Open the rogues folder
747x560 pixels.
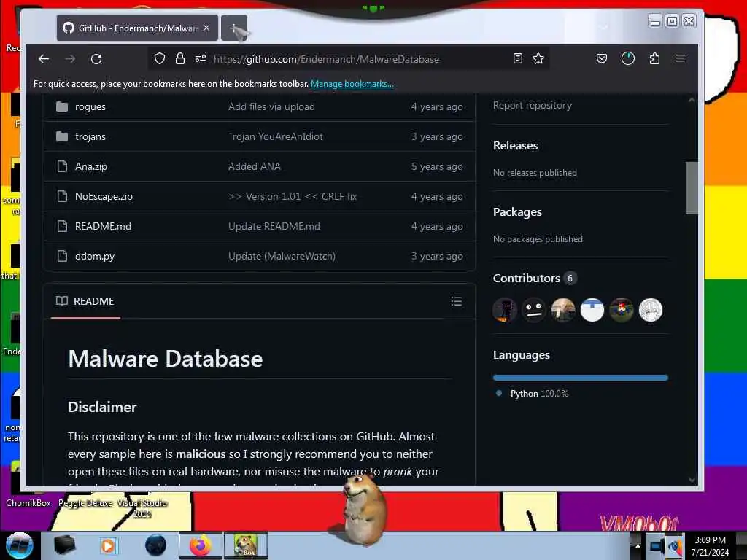coord(90,106)
